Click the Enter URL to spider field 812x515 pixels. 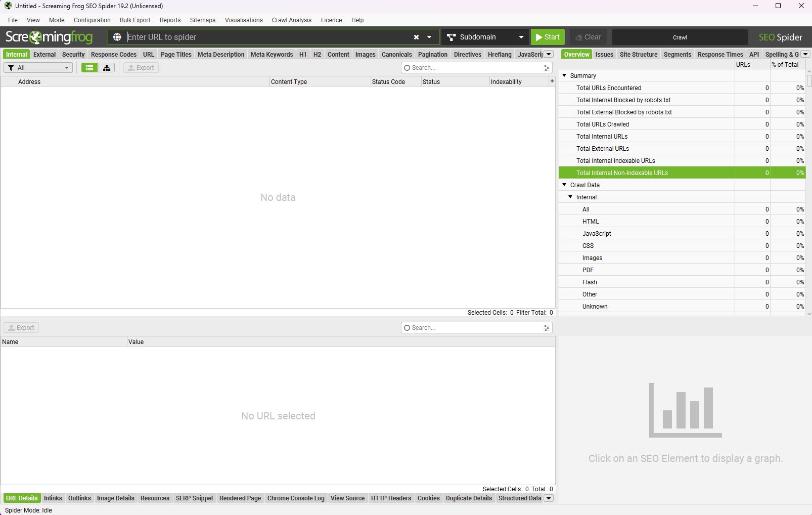(x=268, y=37)
